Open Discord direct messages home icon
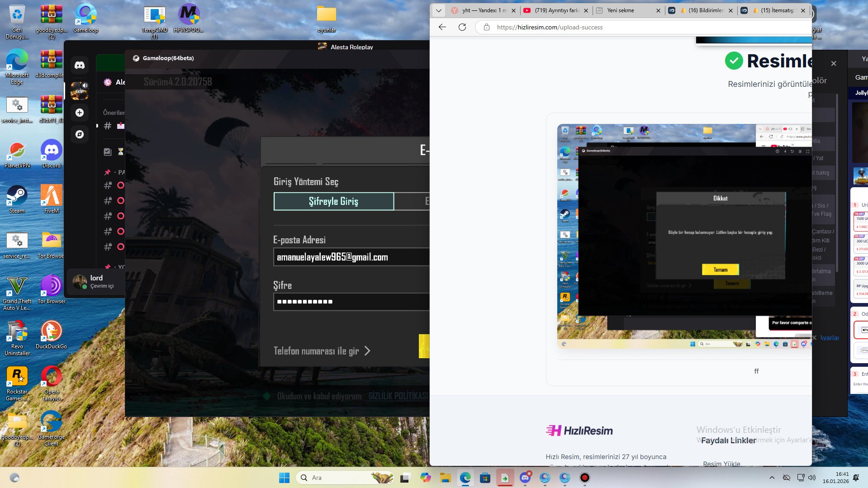This screenshot has width=868, height=488. [80, 65]
